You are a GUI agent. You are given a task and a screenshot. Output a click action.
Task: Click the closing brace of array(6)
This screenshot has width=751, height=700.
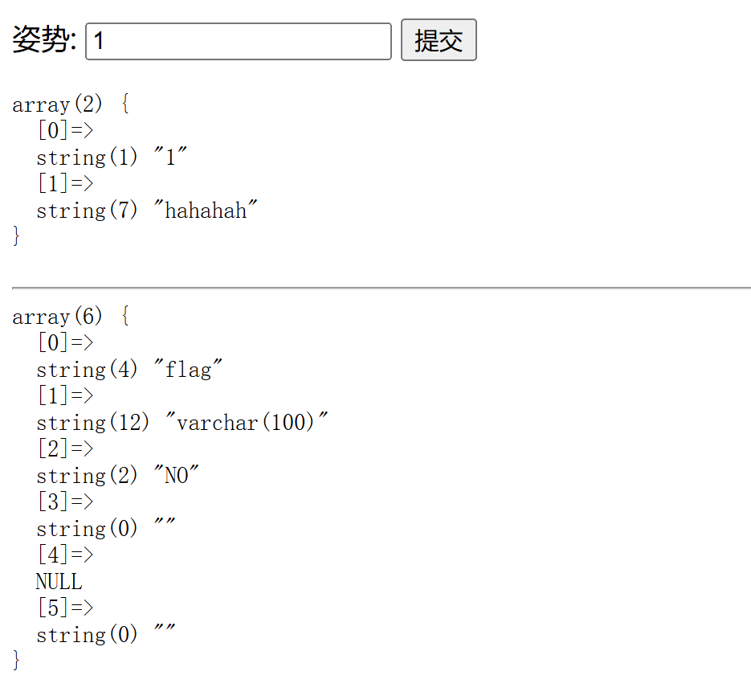(x=16, y=661)
